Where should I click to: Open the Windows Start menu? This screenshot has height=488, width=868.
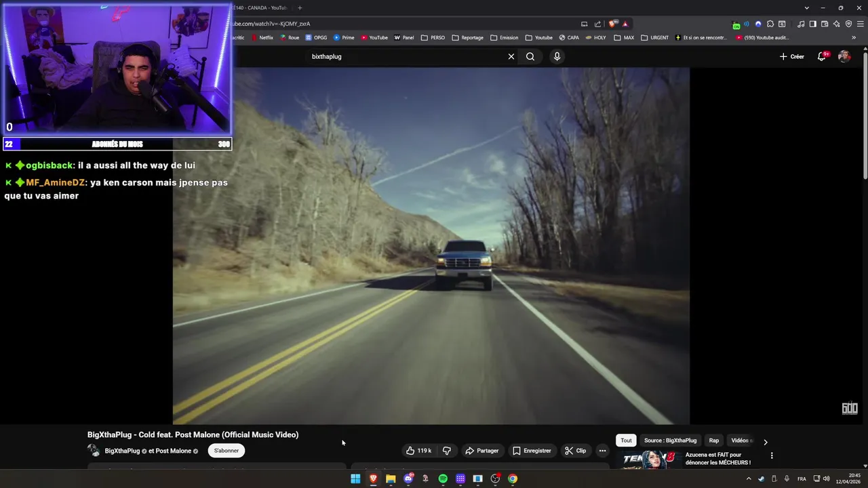355,479
